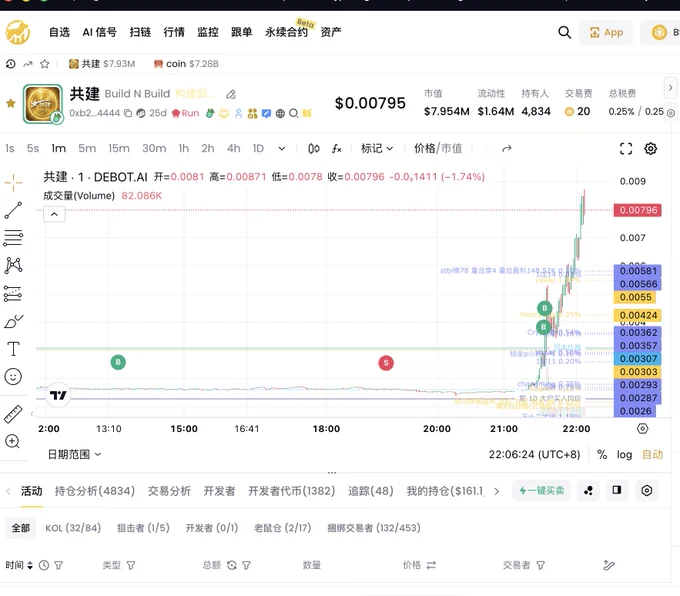Click the star icon in watchlist bar

(44, 64)
